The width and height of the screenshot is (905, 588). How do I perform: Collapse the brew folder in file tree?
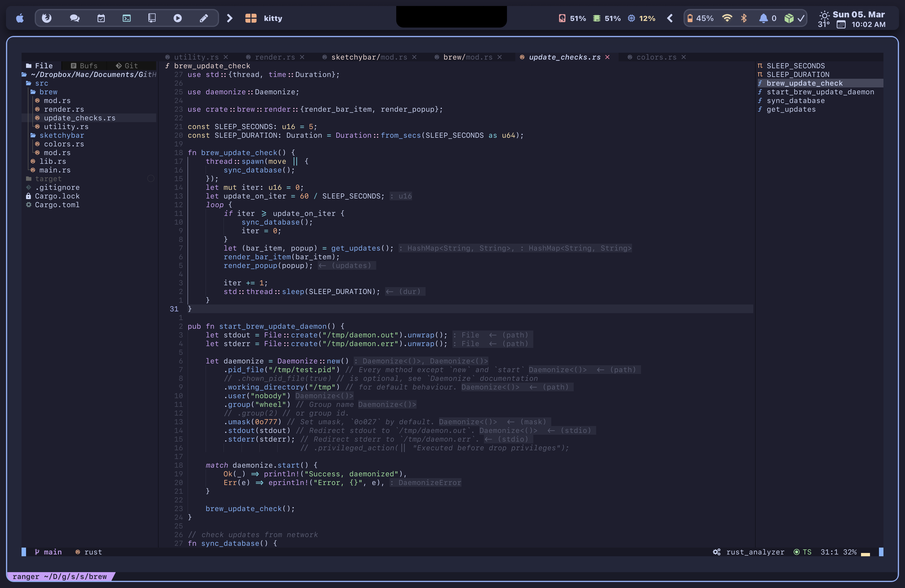pyautogui.click(x=48, y=92)
